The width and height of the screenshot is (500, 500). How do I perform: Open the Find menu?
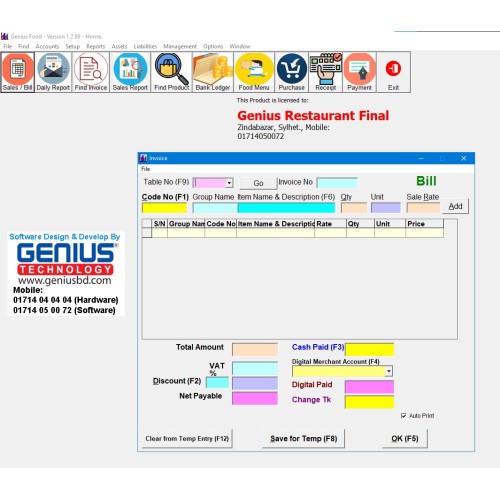[23, 46]
